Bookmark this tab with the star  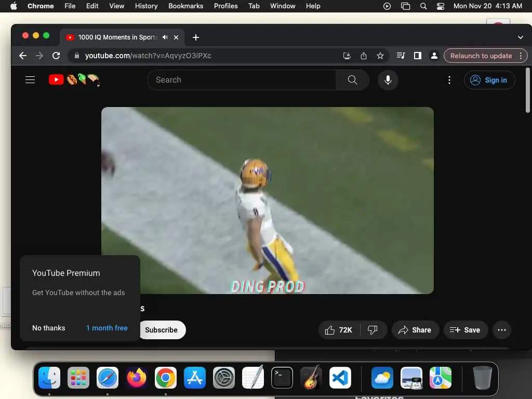pyautogui.click(x=380, y=56)
